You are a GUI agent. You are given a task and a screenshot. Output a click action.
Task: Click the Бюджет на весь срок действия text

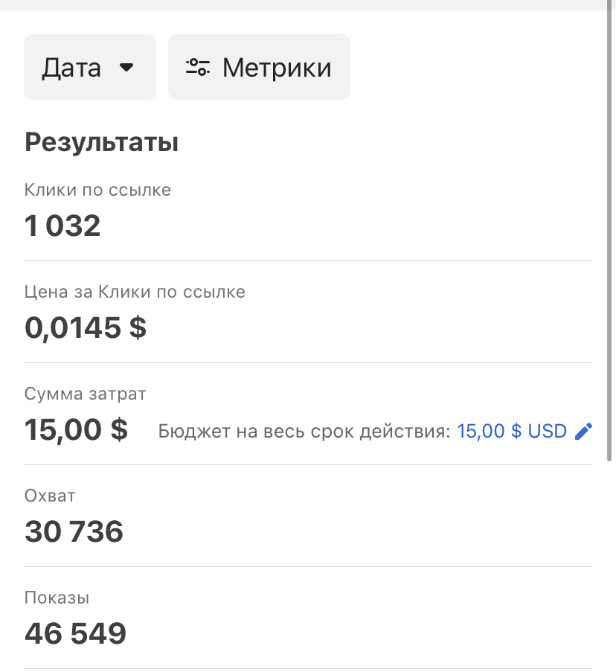(304, 432)
